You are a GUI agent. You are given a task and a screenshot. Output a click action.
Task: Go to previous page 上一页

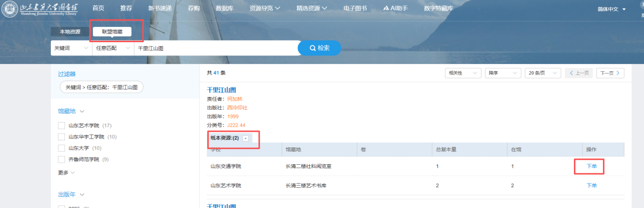[578, 73]
